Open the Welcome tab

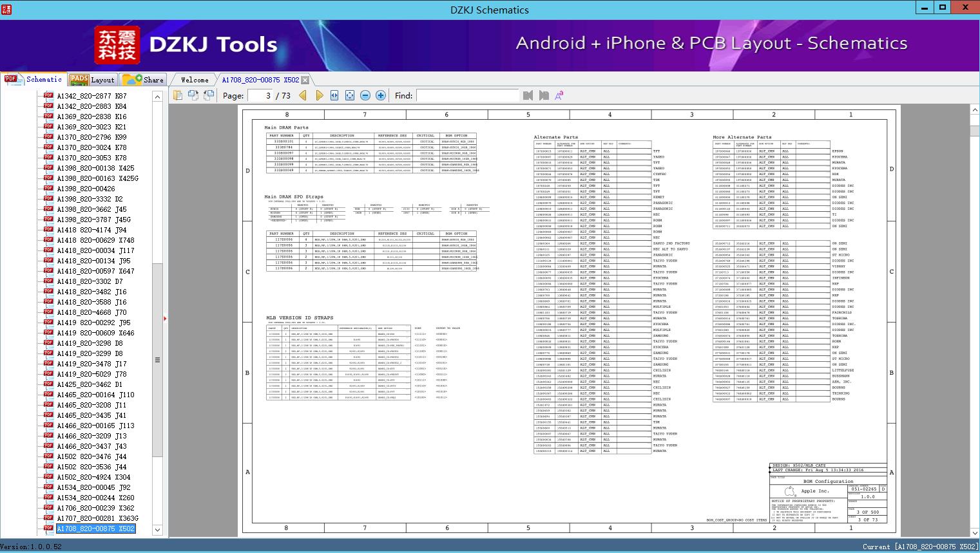click(x=195, y=80)
